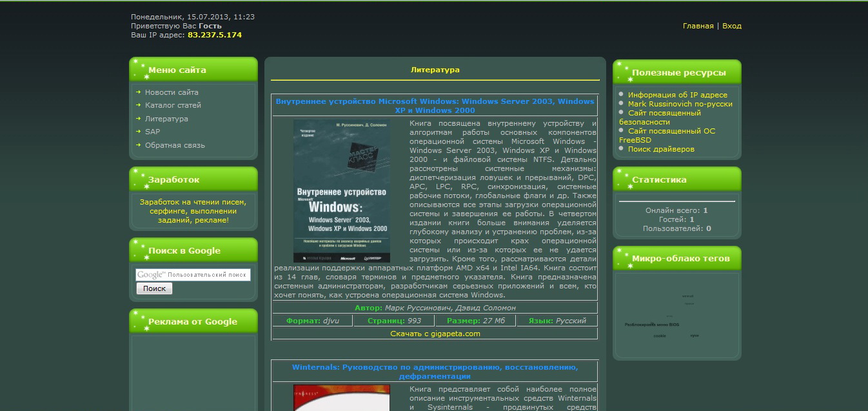
Task: Follow the Поиск драйверов link
Action: click(x=661, y=149)
